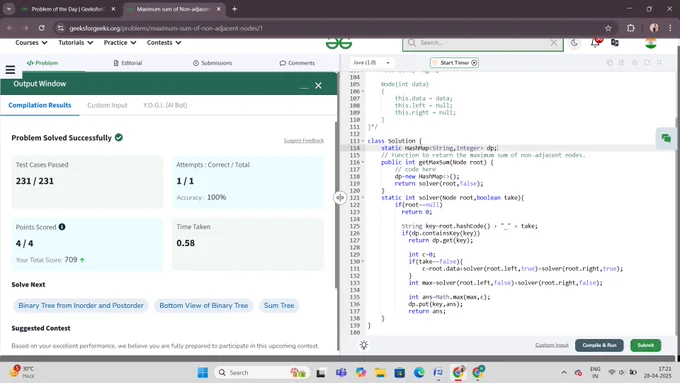Open browser extensions puzzle icon

(631, 28)
